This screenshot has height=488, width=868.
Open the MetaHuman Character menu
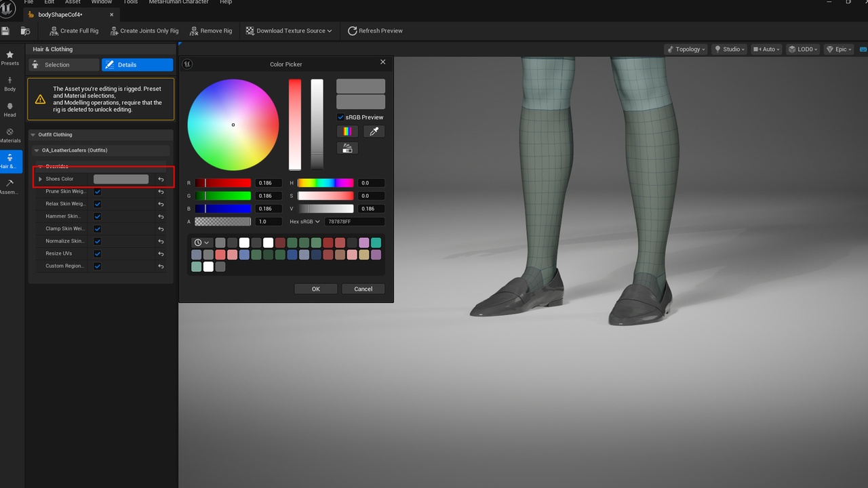point(178,2)
